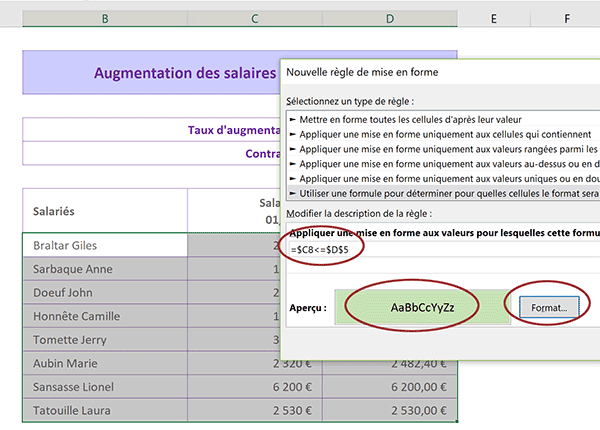600x430 pixels.
Task: Click the Format... button in the dialog
Action: coord(549,307)
